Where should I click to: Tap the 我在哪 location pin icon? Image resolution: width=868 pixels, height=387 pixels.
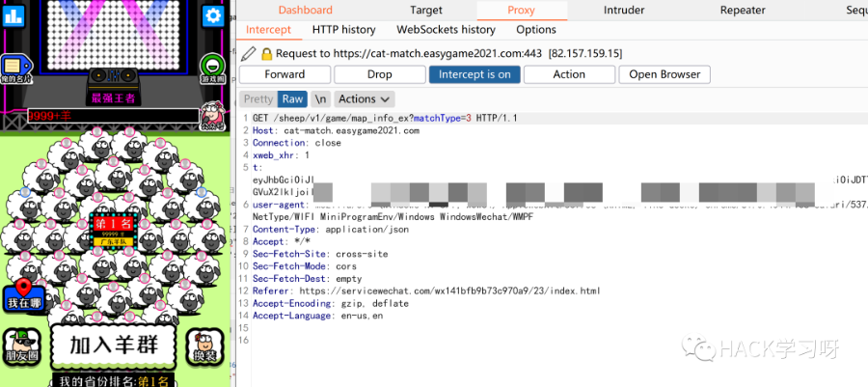(x=23, y=294)
